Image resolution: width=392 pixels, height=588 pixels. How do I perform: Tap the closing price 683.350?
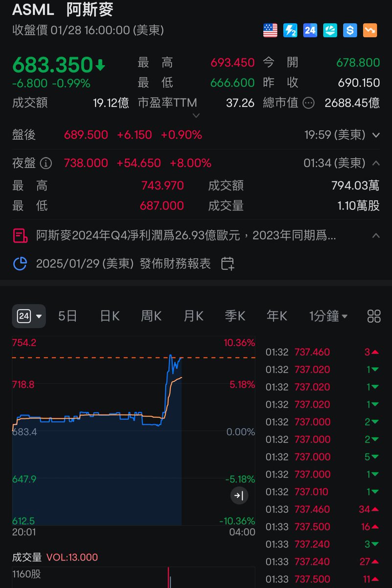52,64
